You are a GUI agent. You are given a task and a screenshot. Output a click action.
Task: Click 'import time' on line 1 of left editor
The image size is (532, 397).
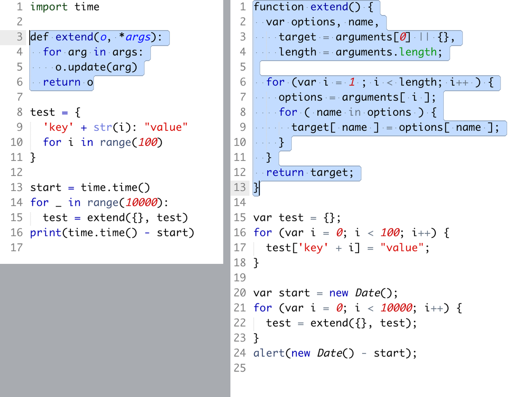[x=65, y=7]
